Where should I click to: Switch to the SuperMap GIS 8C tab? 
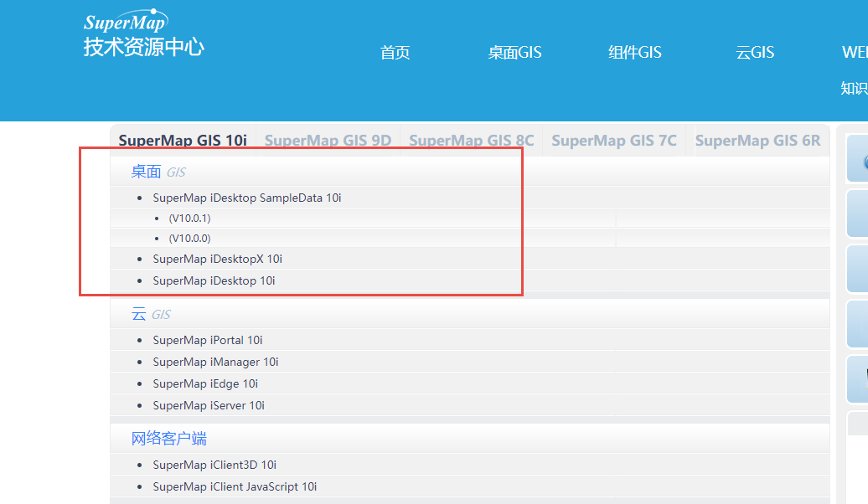(472, 141)
